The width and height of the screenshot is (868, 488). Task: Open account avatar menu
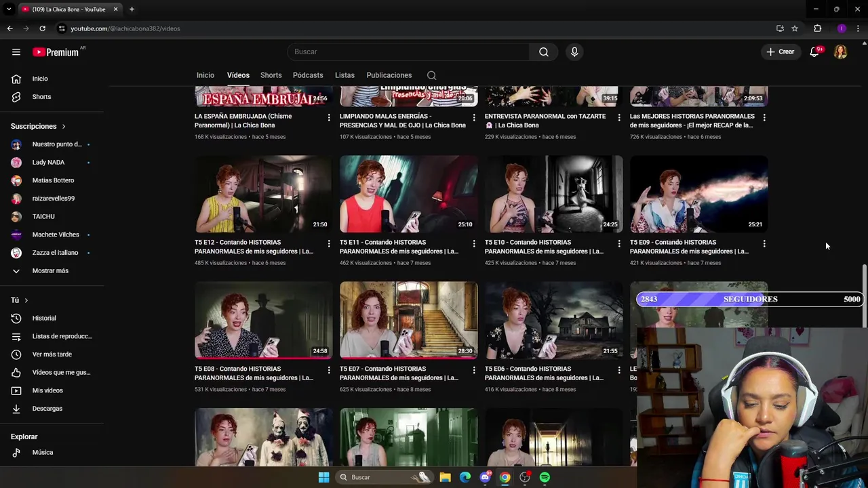coord(840,52)
